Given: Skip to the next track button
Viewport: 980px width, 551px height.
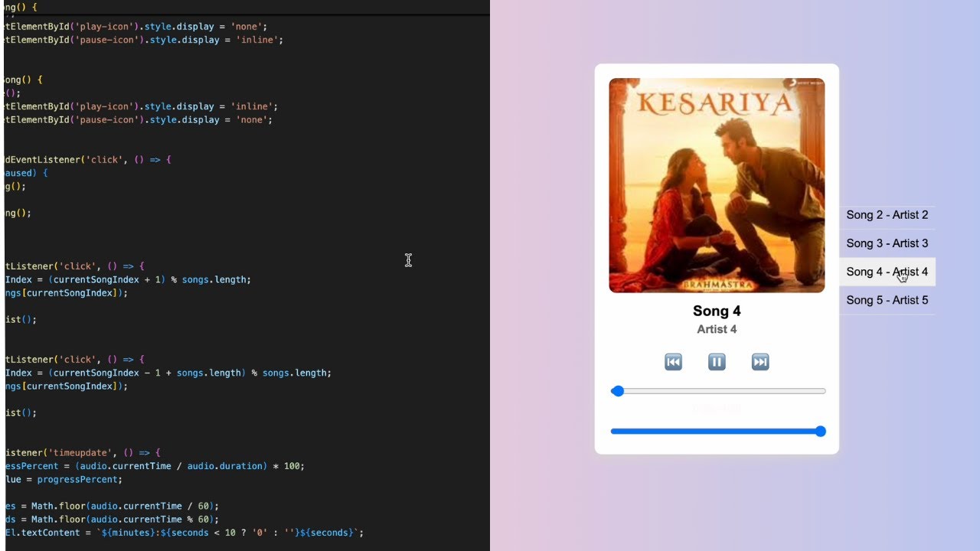Looking at the screenshot, I should pos(760,362).
